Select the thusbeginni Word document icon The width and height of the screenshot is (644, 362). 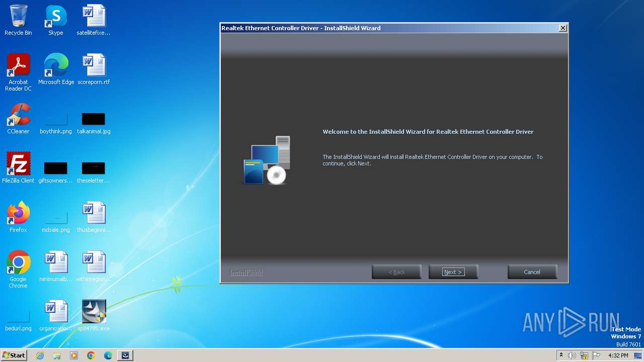point(94,217)
